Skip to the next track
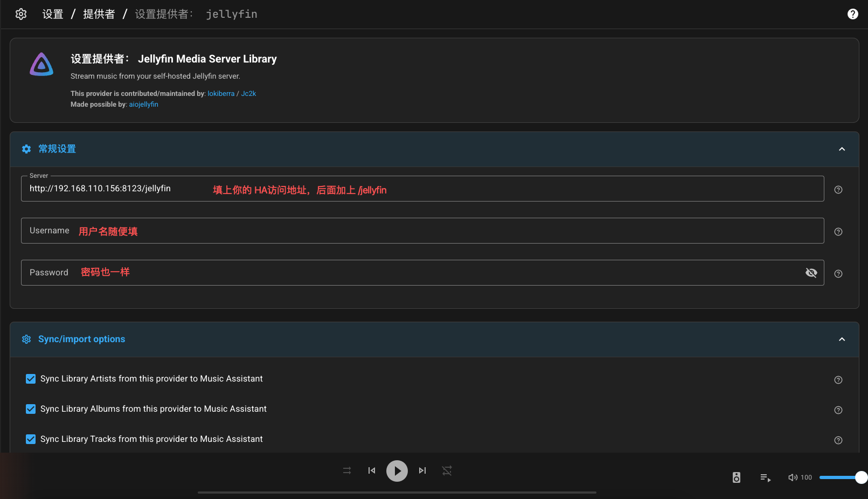Viewport: 868px width, 499px height. [422, 470]
